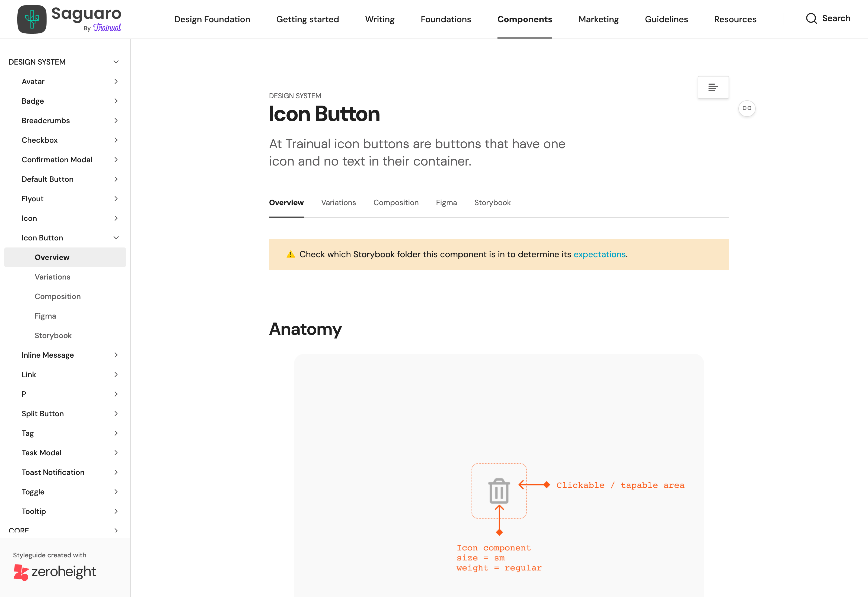The width and height of the screenshot is (868, 597).
Task: Open the table of contents icon button
Action: coord(713,88)
